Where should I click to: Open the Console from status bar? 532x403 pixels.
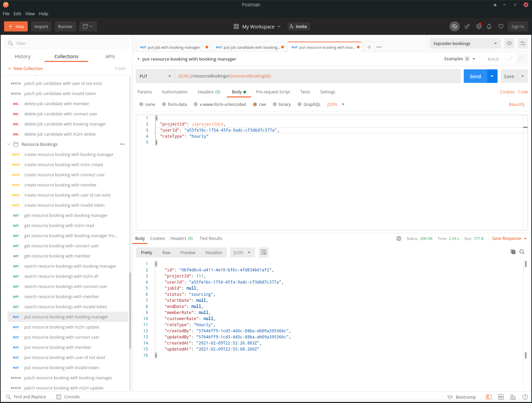pyautogui.click(x=68, y=397)
